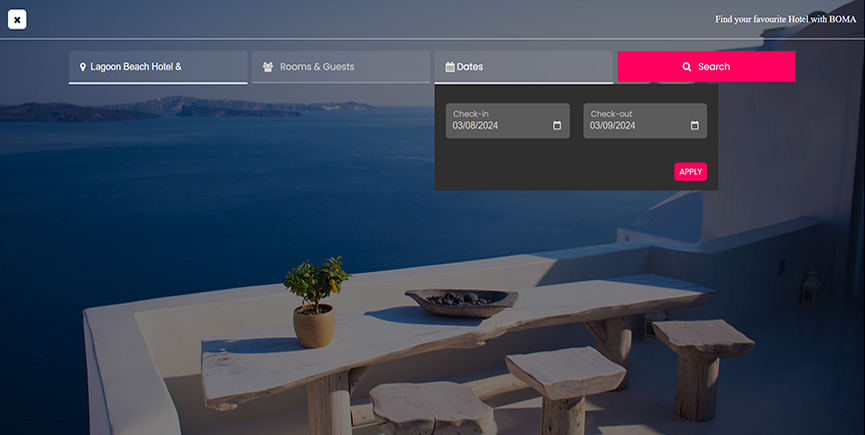
Task: Open the Check-out calendar picker icon
Action: tap(695, 126)
